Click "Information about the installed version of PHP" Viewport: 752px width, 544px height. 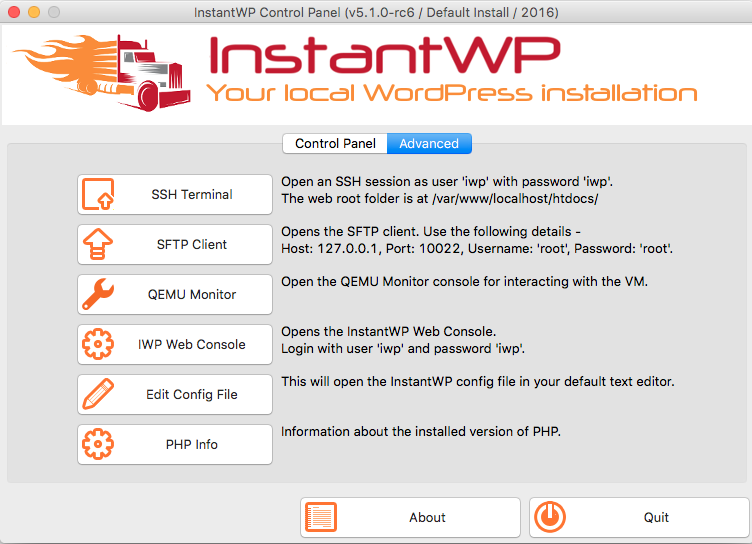coord(421,431)
